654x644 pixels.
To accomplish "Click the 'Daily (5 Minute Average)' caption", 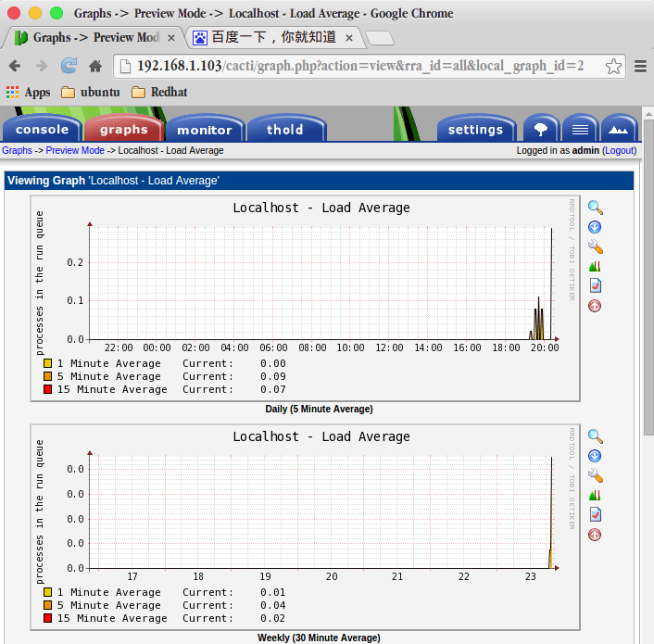I will coord(319,409).
